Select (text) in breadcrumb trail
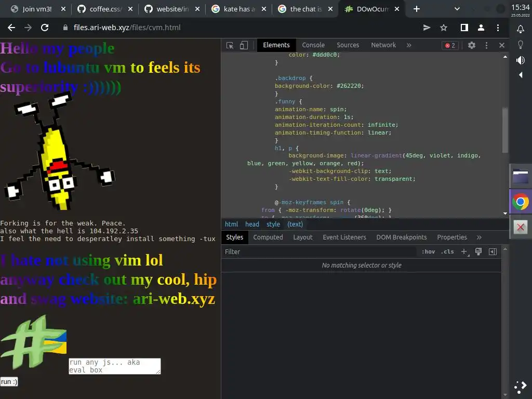 [x=295, y=224]
